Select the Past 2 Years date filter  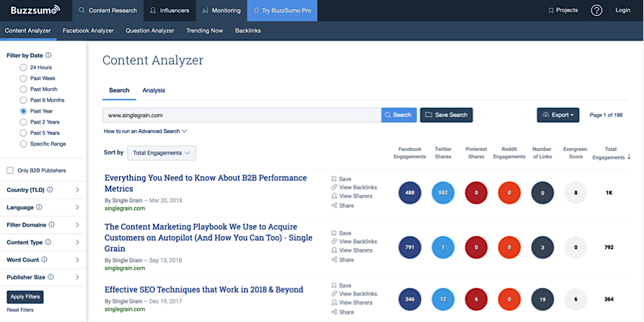point(23,122)
